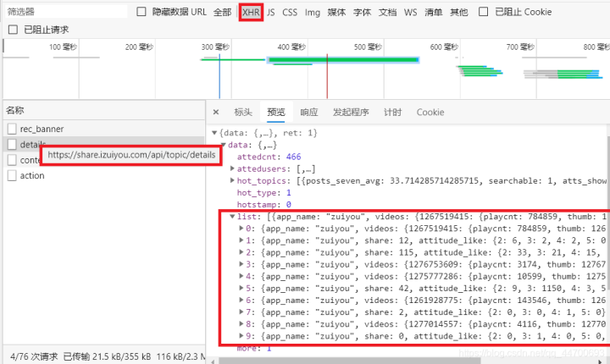Screen dimensions: 610x364
Task: Click the 400 毫秒 timeline tick label
Action: click(291, 47)
